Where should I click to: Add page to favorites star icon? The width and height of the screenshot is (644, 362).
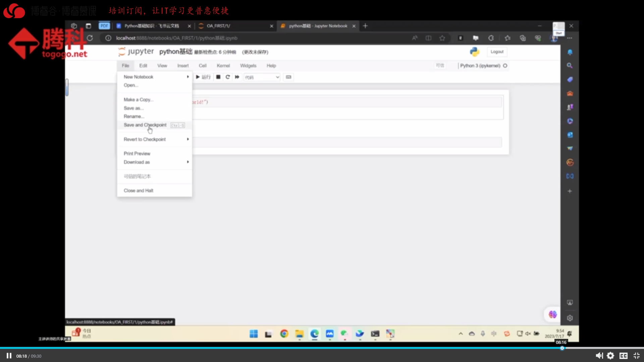pos(442,38)
